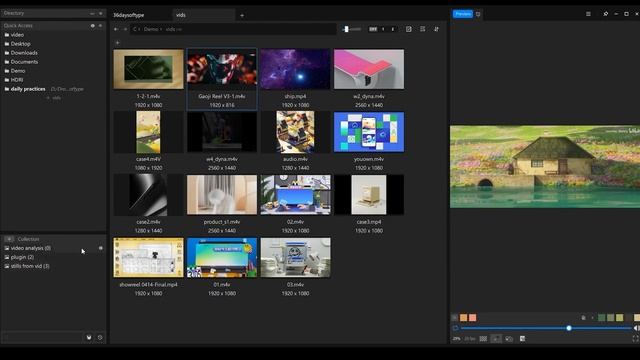Image resolution: width=640 pixels, height=360 pixels.
Task: Collapse the Directory panel with dash icon
Action: pos(92,13)
